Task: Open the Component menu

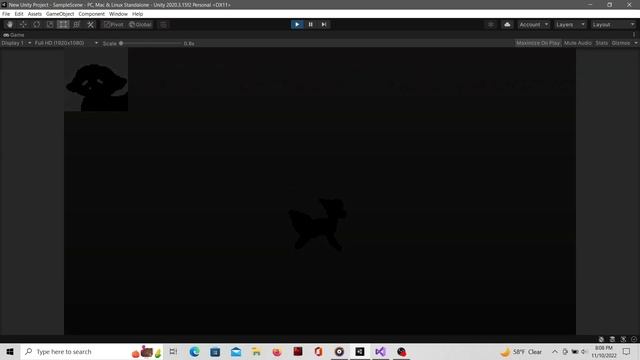Action: pos(91,14)
